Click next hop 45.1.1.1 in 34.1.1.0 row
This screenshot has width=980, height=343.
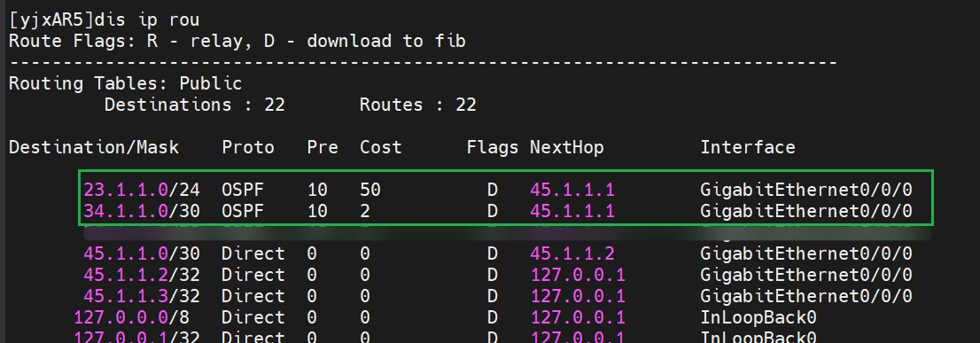point(572,211)
